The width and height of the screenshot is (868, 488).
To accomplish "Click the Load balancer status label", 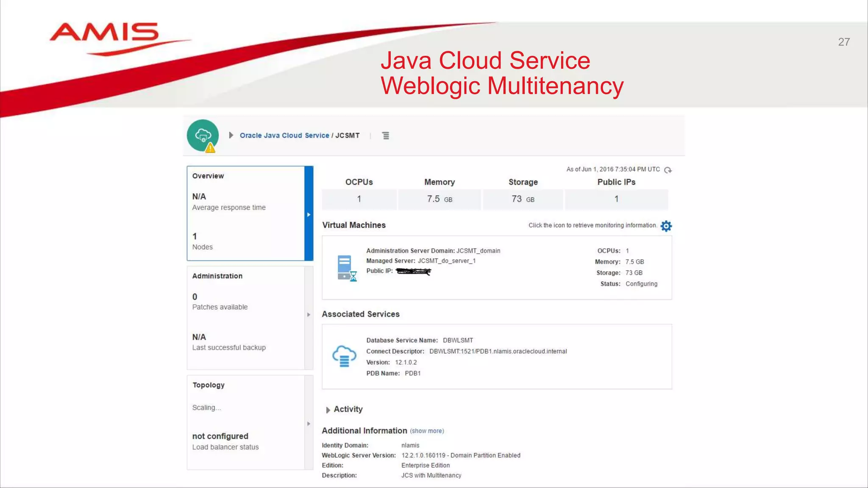I will point(225,447).
